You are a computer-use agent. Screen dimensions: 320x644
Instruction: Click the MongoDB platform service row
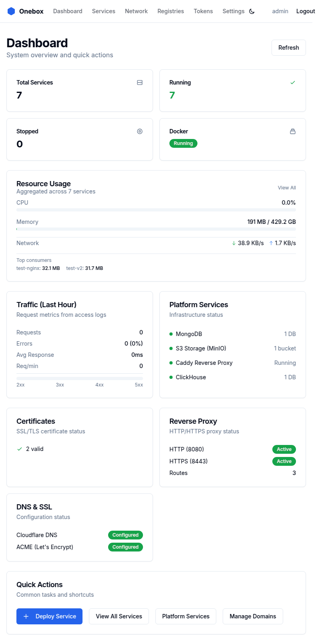tap(232, 334)
